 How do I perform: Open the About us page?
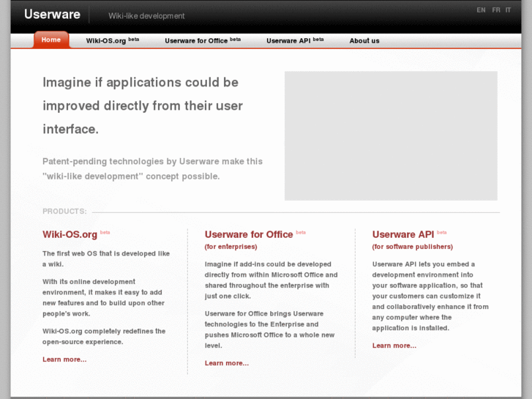[364, 41]
